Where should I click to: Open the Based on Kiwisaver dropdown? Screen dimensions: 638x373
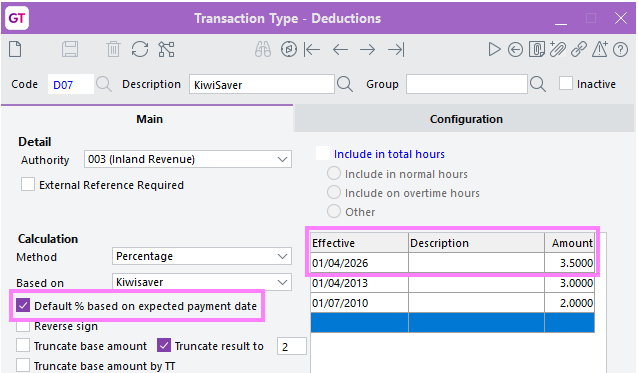coord(201,282)
